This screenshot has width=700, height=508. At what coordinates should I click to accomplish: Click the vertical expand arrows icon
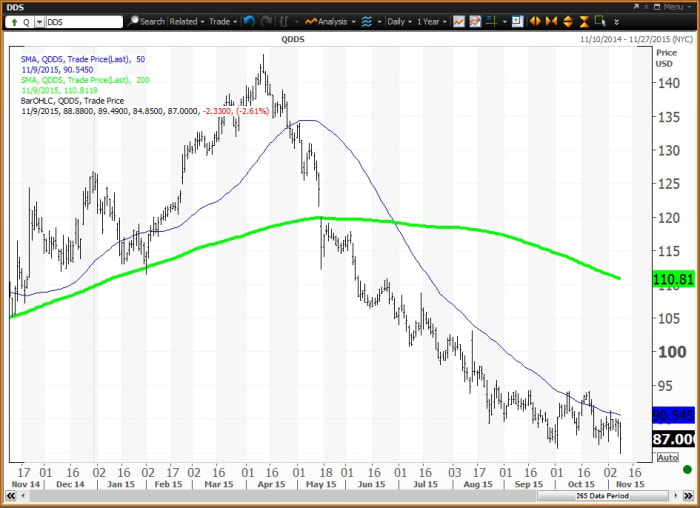(x=568, y=21)
